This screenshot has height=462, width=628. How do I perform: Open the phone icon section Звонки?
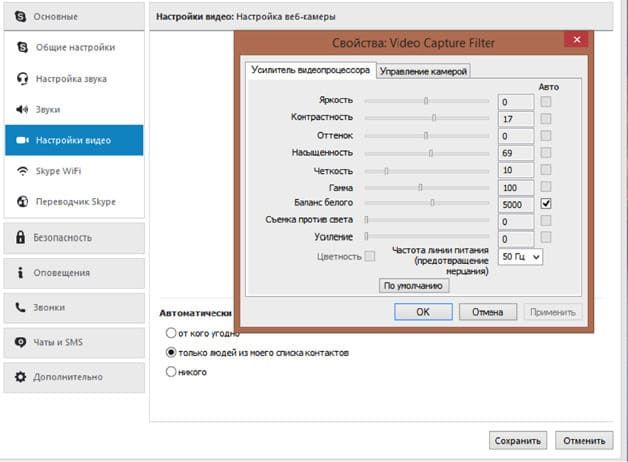tap(20, 307)
